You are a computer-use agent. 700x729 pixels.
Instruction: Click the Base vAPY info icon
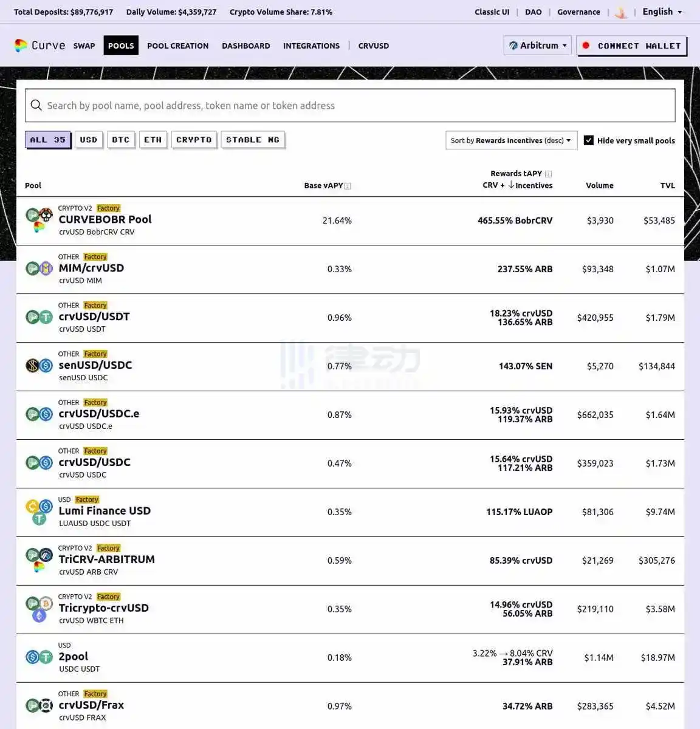pyautogui.click(x=348, y=186)
